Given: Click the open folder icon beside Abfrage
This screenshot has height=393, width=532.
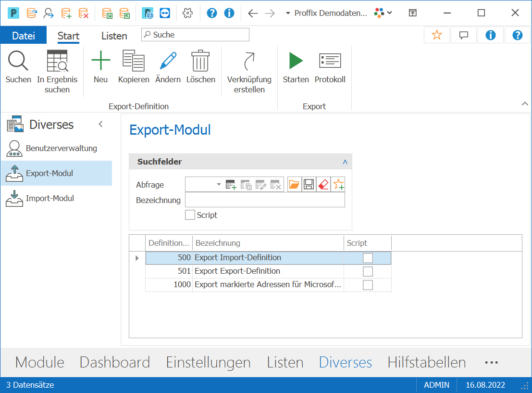Looking at the screenshot, I should (x=294, y=184).
